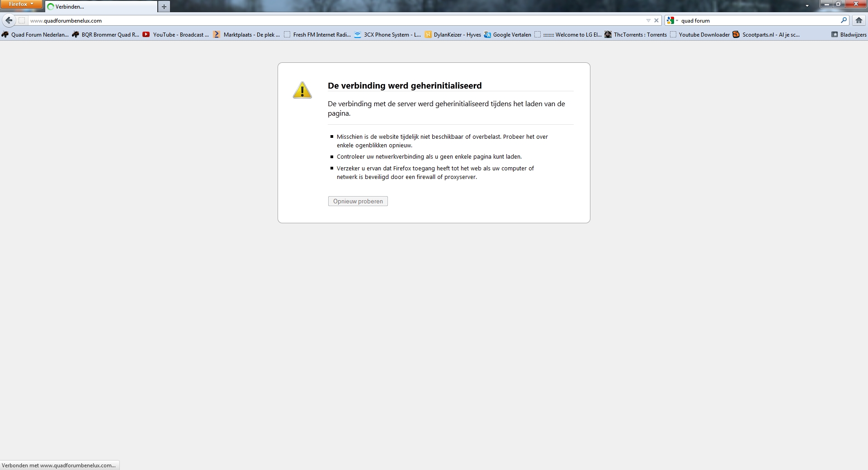Open the search engine selector dropdown
The image size is (868, 470).
coord(672,20)
